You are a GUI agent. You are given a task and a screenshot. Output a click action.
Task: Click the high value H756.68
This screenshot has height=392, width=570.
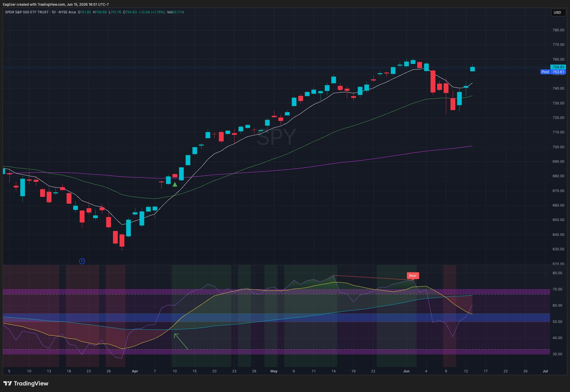click(100, 12)
